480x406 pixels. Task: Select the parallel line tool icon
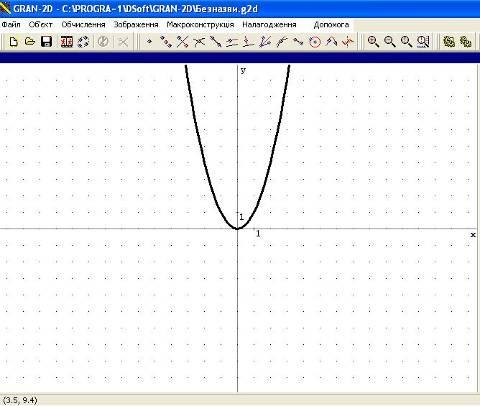click(232, 42)
